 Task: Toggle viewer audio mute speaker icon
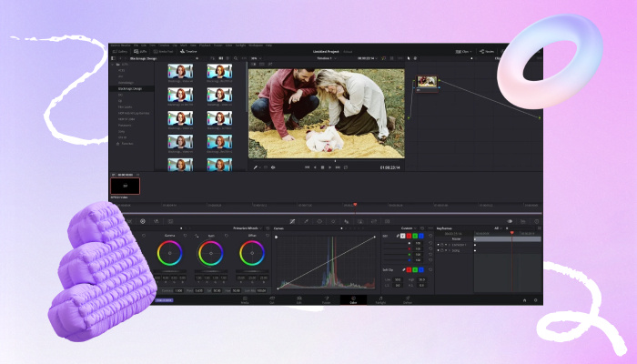pos(273,167)
